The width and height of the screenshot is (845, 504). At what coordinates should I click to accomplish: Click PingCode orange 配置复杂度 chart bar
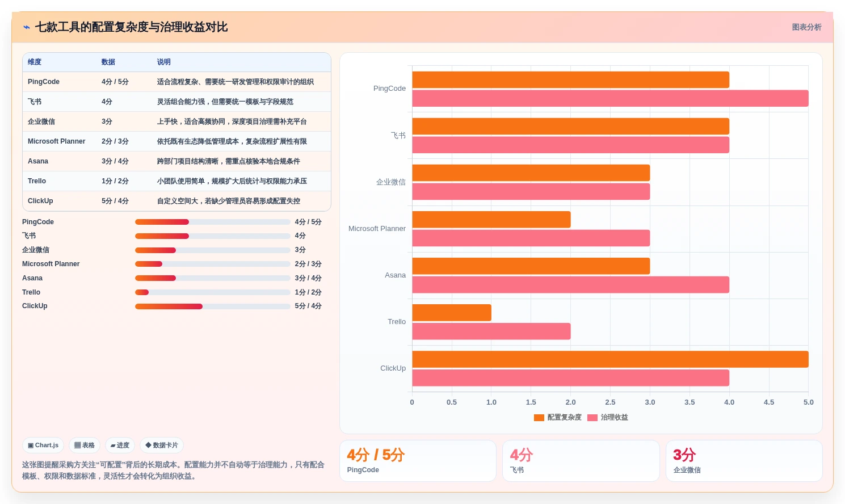click(x=570, y=80)
